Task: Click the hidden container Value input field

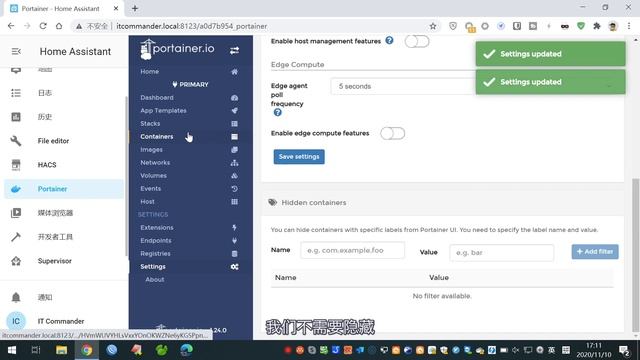Action: click(502, 253)
